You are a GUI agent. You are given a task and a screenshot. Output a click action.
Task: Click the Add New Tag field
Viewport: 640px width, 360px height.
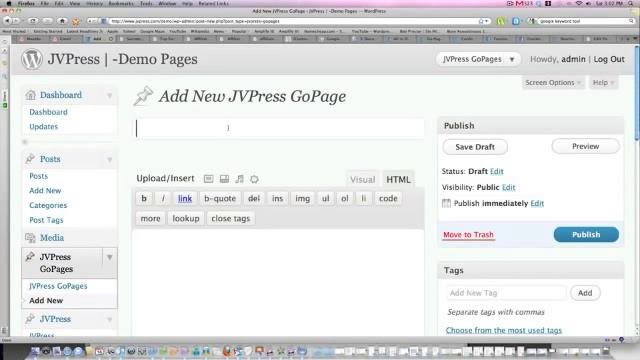pos(506,293)
